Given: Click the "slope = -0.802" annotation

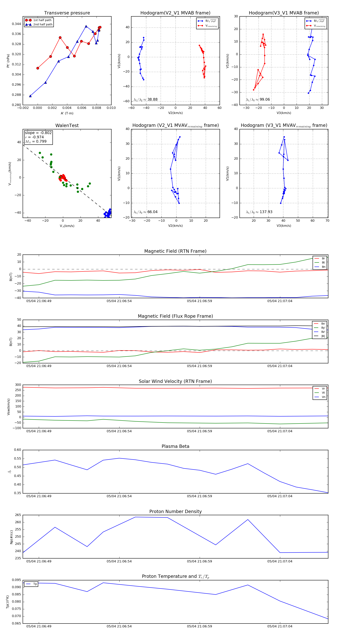Looking at the screenshot, I should (38, 133).
